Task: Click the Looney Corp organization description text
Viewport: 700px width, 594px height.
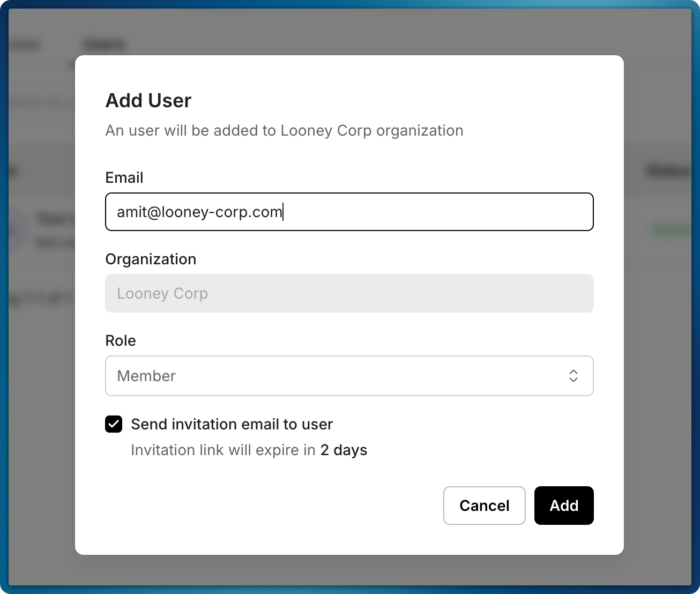Action: (x=284, y=130)
